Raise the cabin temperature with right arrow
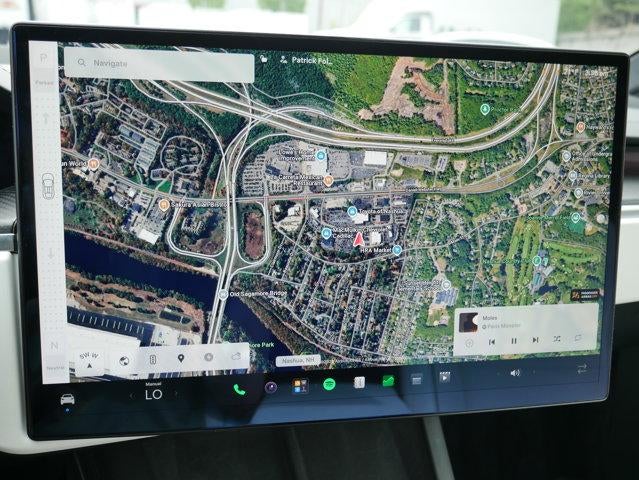The width and height of the screenshot is (639, 480). click(x=176, y=394)
